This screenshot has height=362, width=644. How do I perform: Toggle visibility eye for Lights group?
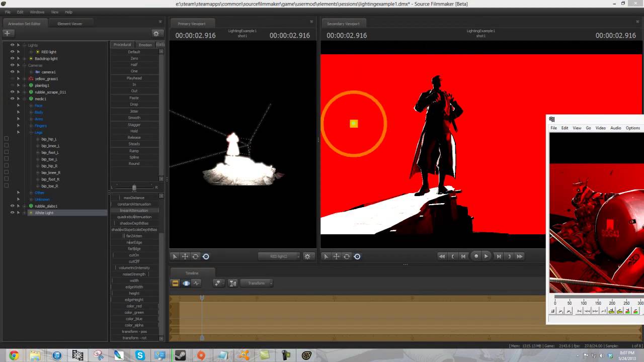click(12, 45)
